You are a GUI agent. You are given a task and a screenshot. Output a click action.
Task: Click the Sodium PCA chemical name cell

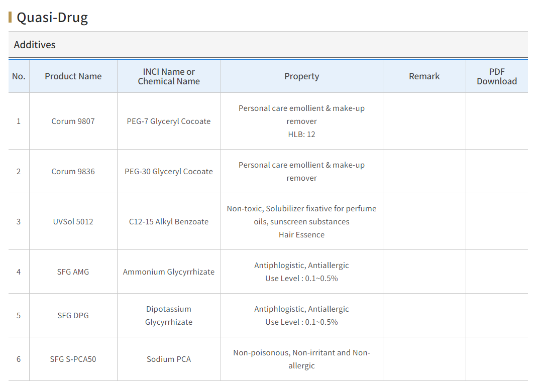pos(169,359)
